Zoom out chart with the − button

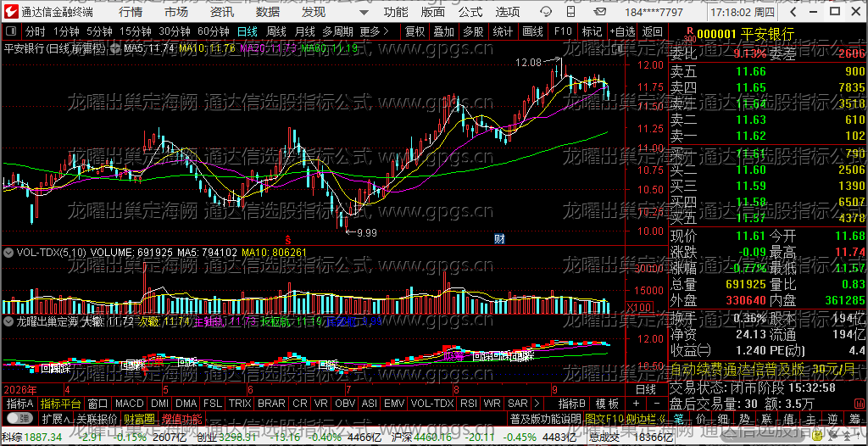pos(657,404)
